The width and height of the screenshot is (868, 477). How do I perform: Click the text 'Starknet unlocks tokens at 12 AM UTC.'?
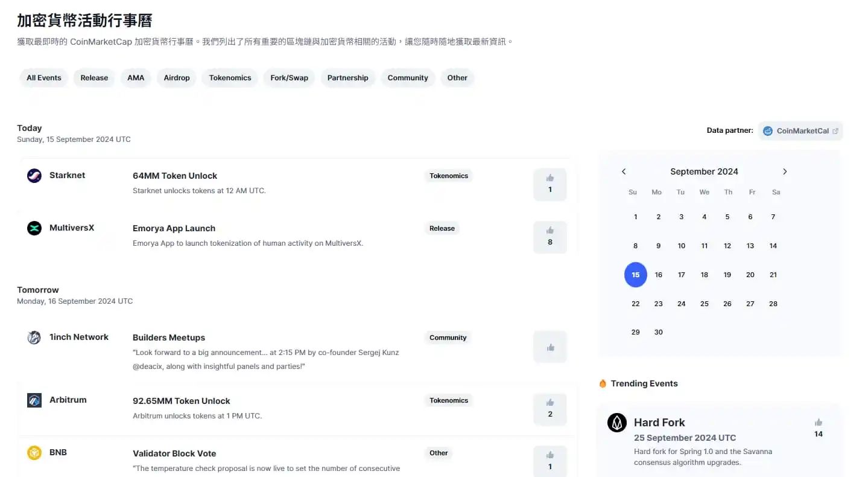[199, 191]
